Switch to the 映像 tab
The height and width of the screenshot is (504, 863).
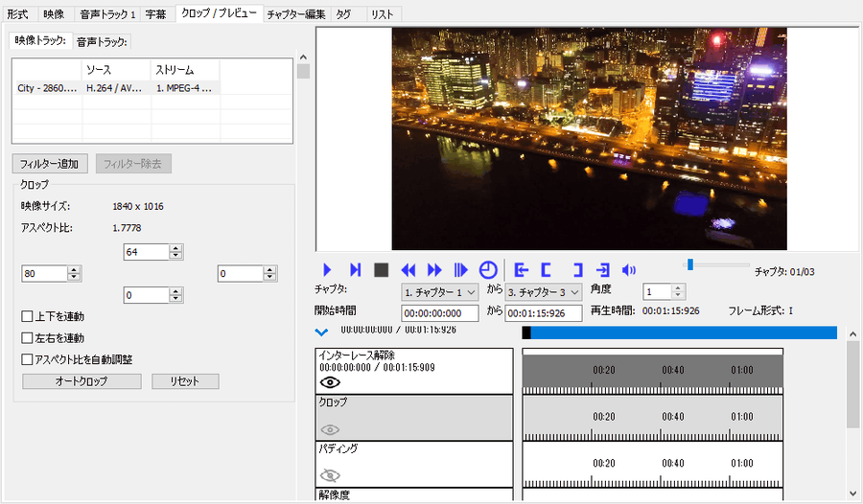[54, 14]
